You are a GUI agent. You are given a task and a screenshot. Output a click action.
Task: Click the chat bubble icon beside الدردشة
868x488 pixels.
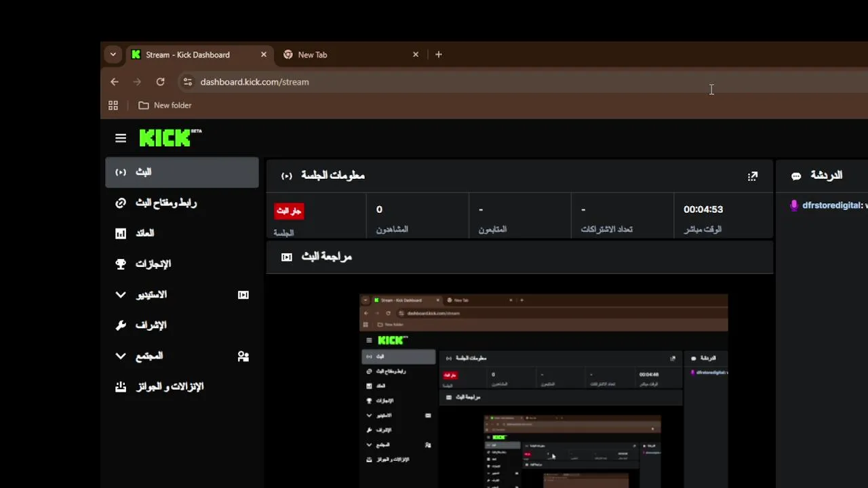(796, 176)
